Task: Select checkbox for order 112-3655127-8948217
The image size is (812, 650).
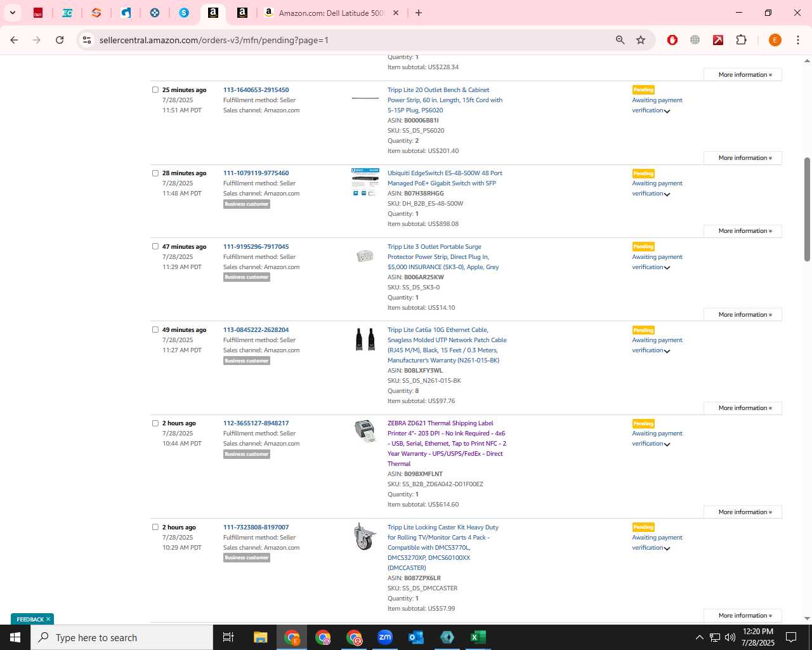Action: point(155,423)
